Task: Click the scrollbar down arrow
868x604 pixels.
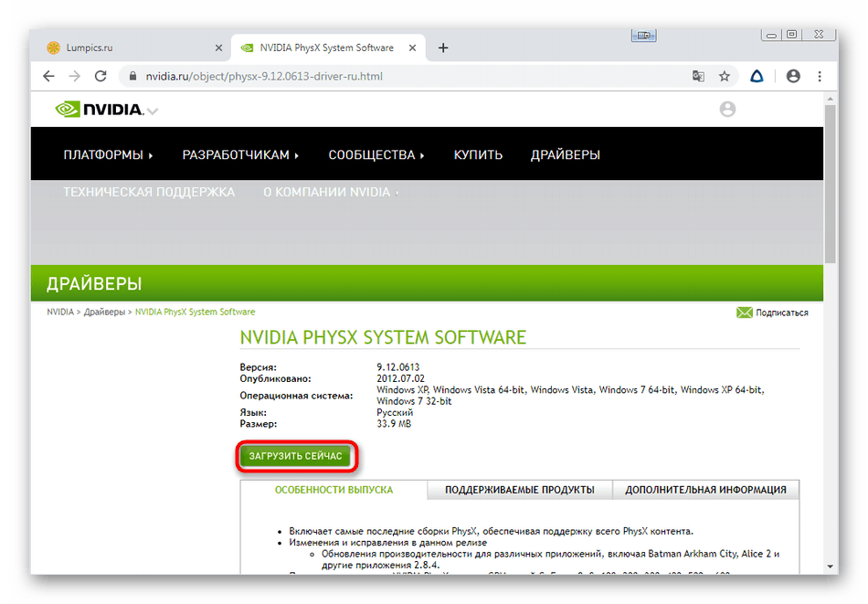Action: coord(830,567)
